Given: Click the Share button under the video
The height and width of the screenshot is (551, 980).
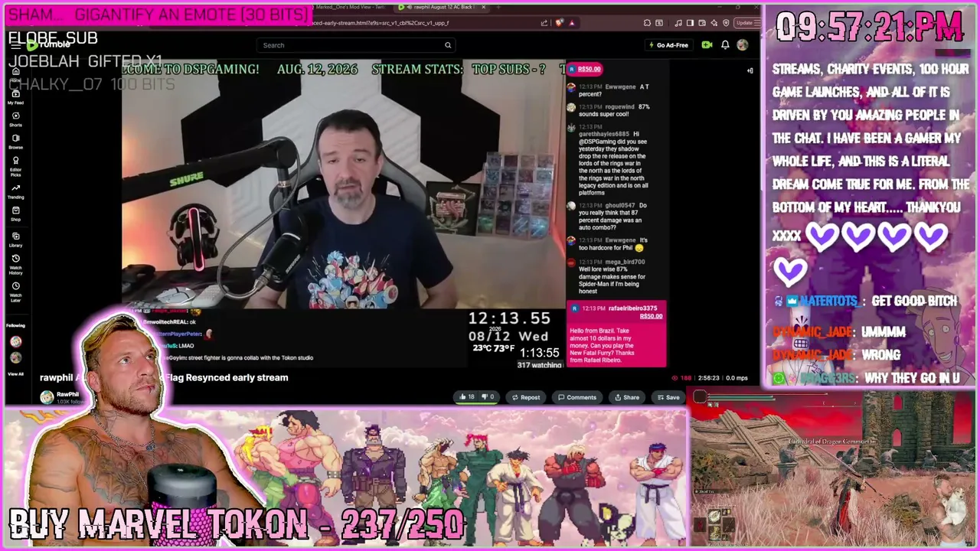Looking at the screenshot, I should coord(626,397).
